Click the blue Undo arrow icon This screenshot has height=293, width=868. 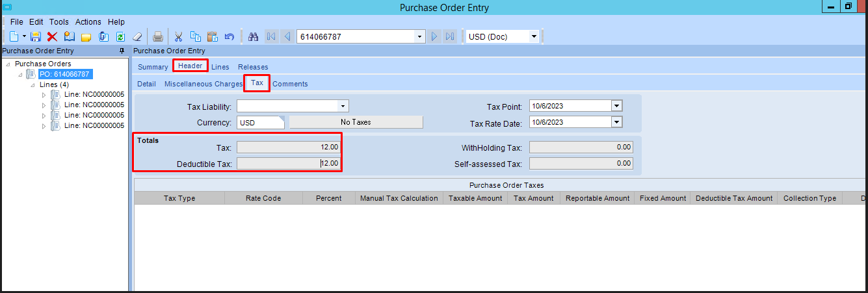(229, 36)
